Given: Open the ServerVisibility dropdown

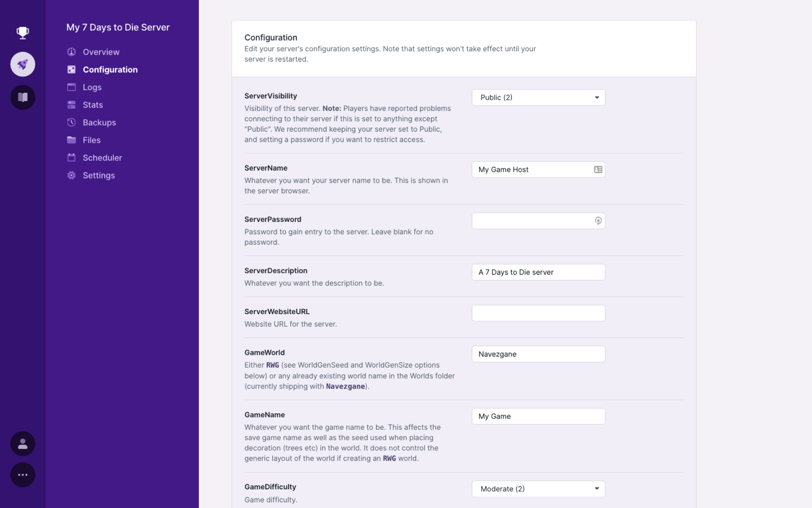Looking at the screenshot, I should coord(538,97).
